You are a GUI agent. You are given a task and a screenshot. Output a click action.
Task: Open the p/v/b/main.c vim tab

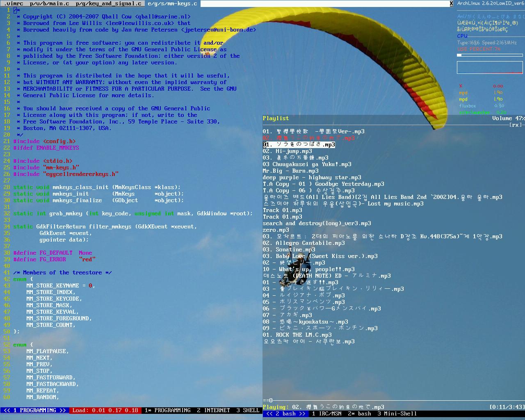50,3
